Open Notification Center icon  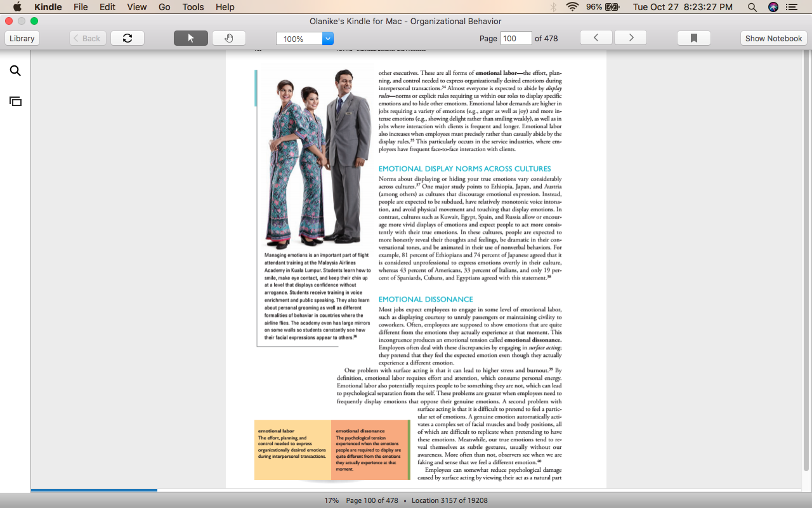[792, 7]
